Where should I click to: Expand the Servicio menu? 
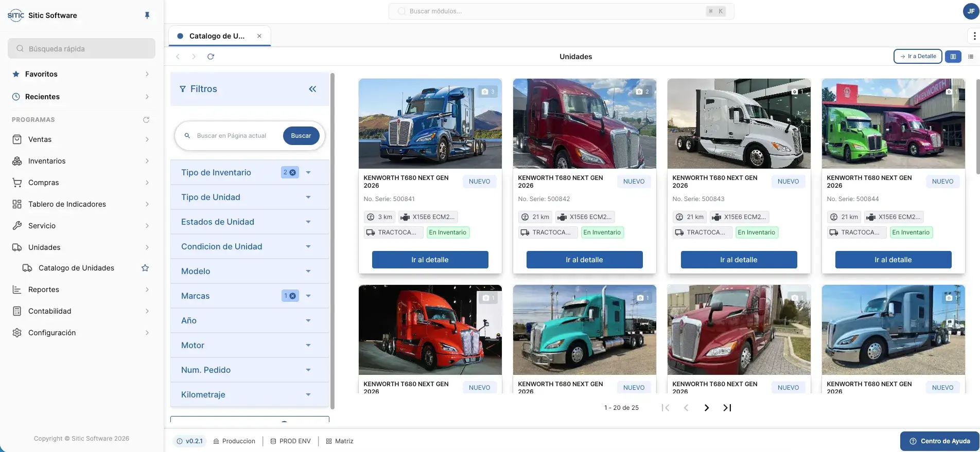click(x=81, y=226)
